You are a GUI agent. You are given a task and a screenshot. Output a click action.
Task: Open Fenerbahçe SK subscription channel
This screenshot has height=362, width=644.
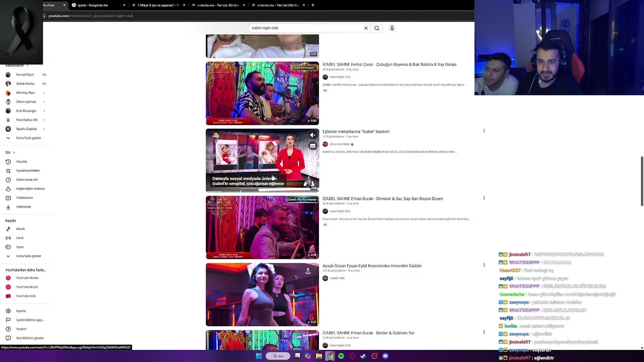27,120
